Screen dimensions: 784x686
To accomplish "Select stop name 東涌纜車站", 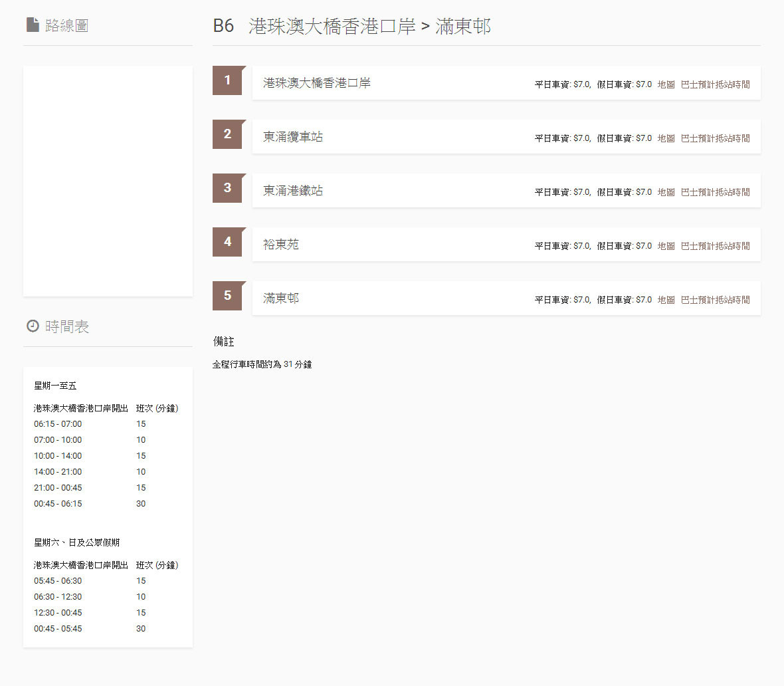I will click(x=293, y=136).
